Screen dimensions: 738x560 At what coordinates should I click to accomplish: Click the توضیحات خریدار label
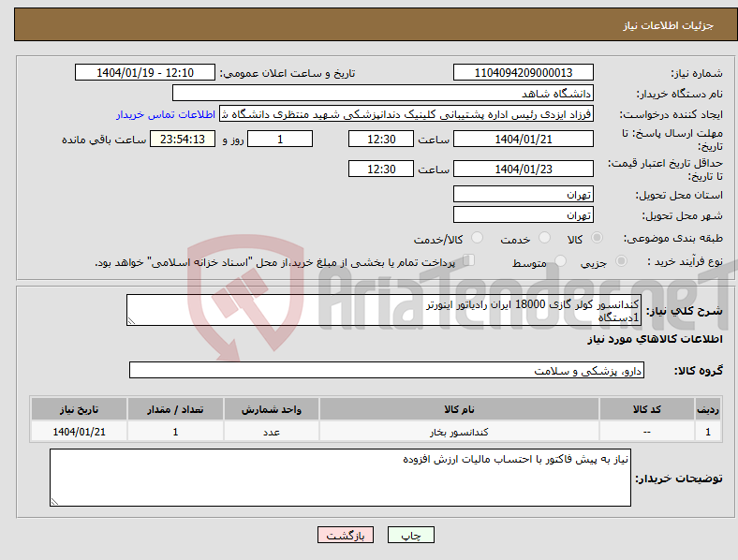coord(679,479)
